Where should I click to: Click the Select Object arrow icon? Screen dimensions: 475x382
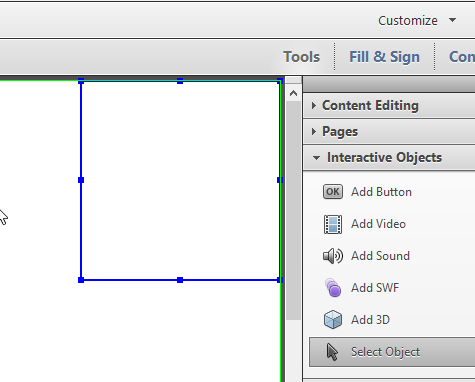point(332,352)
